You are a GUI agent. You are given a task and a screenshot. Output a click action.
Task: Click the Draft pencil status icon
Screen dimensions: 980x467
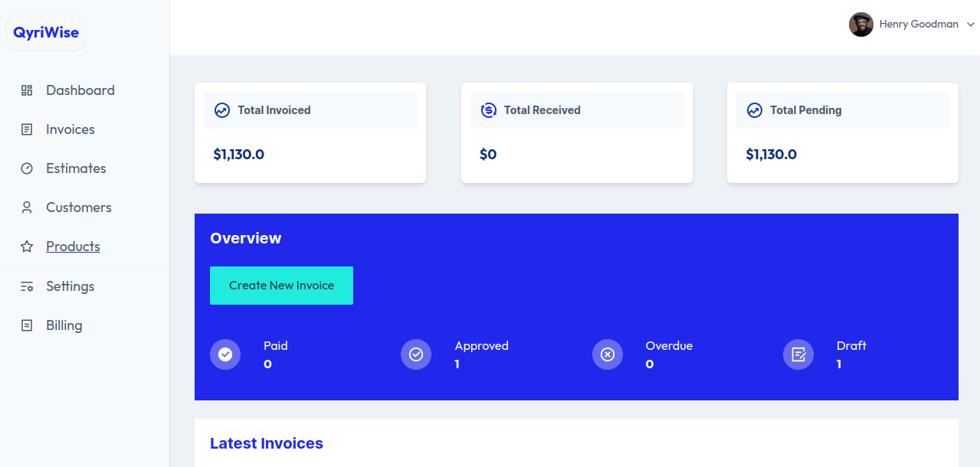click(798, 354)
